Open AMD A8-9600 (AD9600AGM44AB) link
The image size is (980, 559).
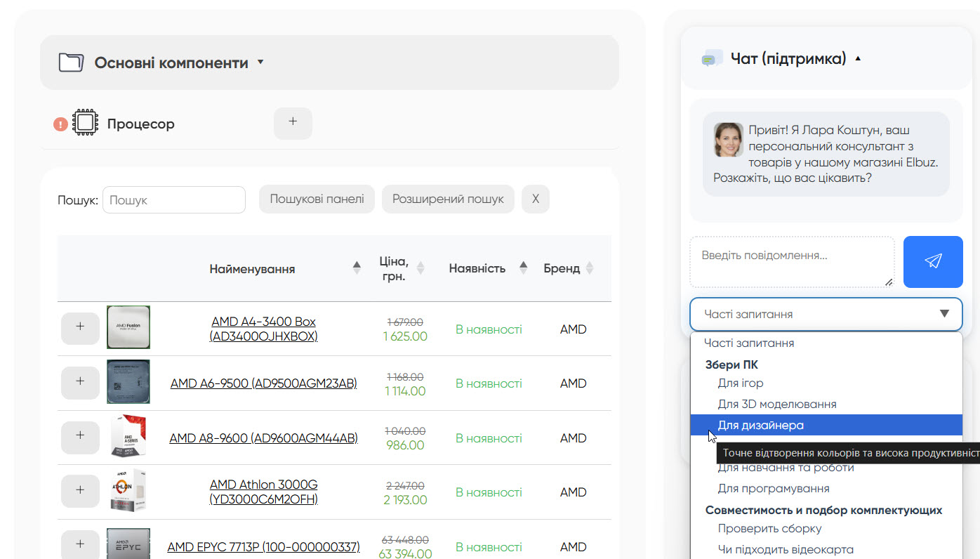coord(263,438)
